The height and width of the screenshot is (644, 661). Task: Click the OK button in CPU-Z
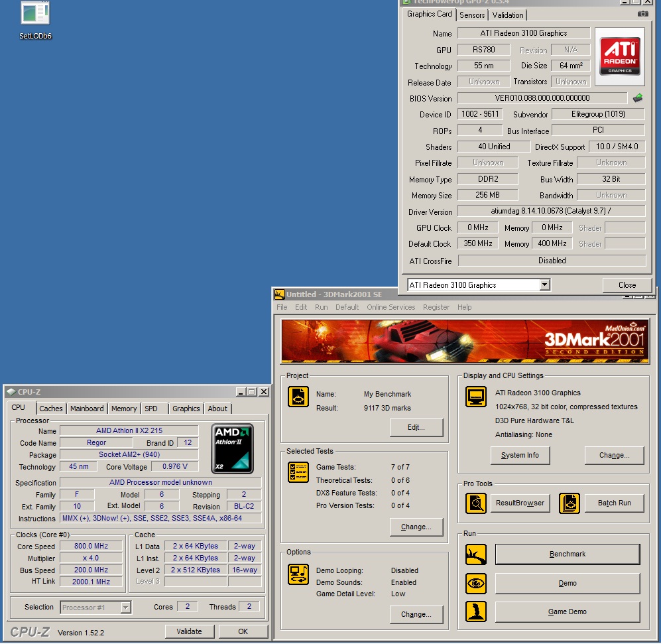click(243, 631)
